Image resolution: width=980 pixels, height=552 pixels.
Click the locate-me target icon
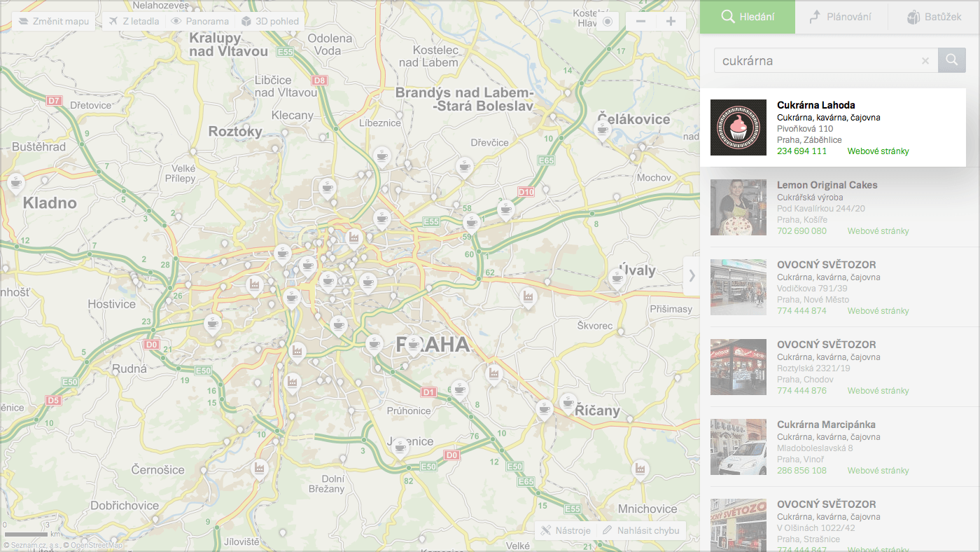(607, 21)
